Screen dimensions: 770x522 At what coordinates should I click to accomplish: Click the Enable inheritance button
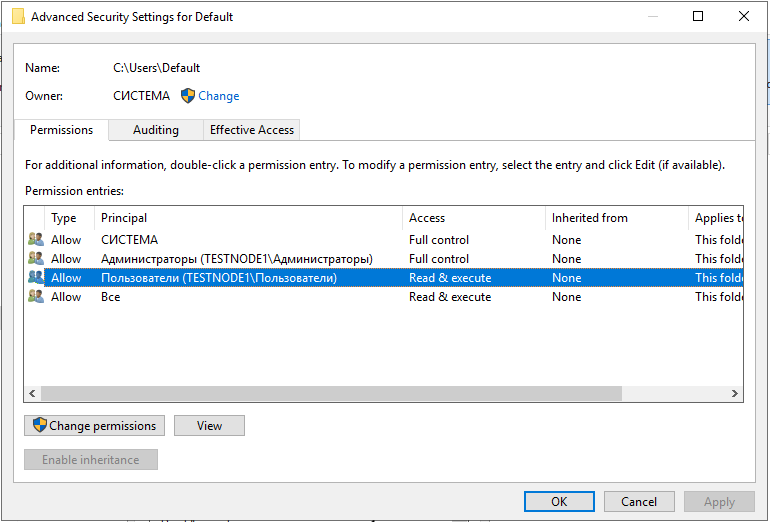click(x=91, y=460)
